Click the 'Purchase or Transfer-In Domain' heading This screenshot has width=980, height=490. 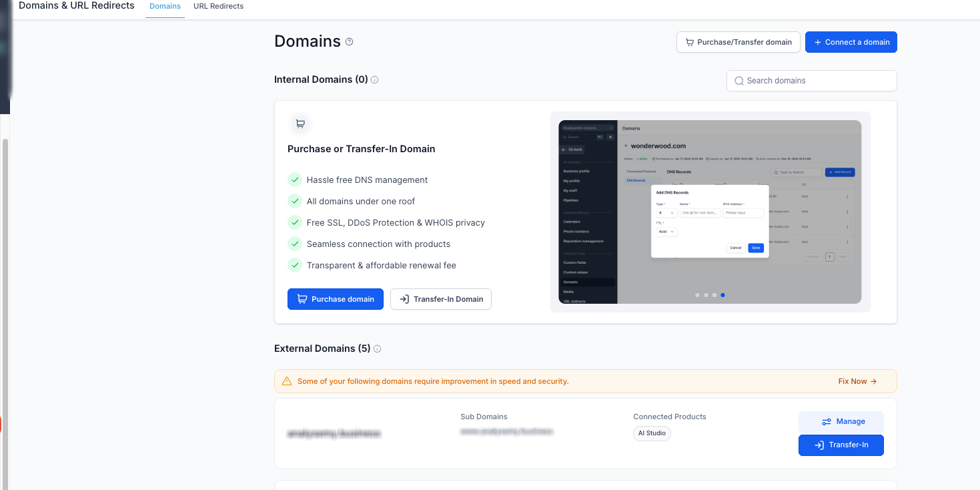coord(361,149)
